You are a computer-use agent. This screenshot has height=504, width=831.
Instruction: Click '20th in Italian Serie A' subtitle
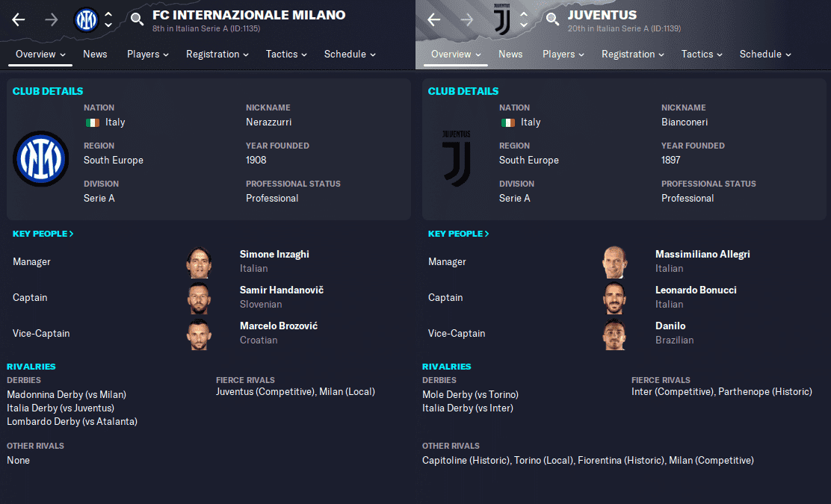pos(624,28)
